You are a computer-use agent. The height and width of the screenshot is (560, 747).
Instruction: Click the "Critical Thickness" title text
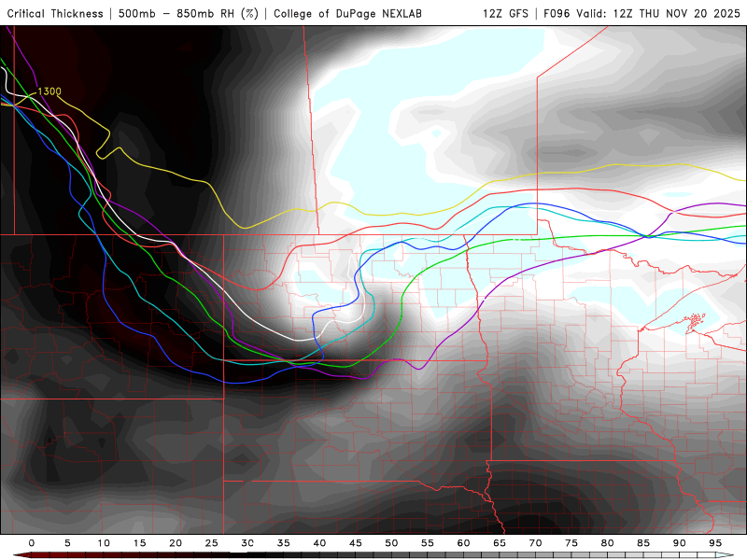coord(55,14)
